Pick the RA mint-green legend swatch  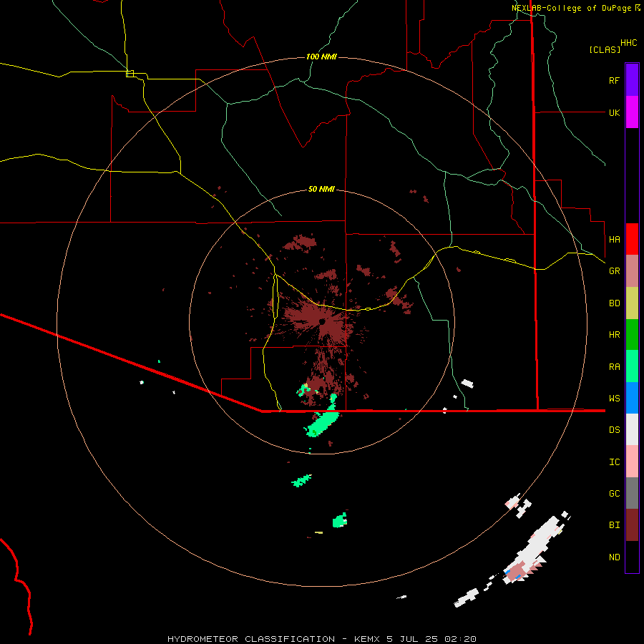coord(632,366)
